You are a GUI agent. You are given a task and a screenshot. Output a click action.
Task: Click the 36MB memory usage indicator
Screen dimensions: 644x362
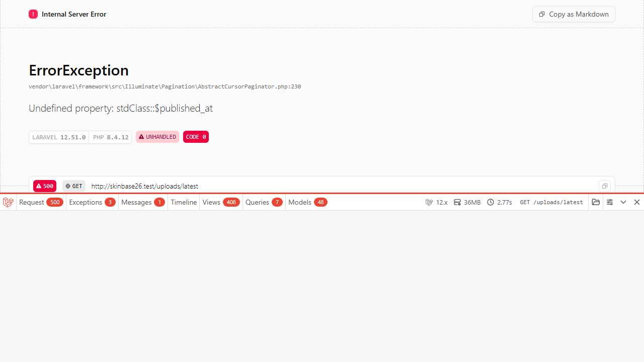[467, 202]
